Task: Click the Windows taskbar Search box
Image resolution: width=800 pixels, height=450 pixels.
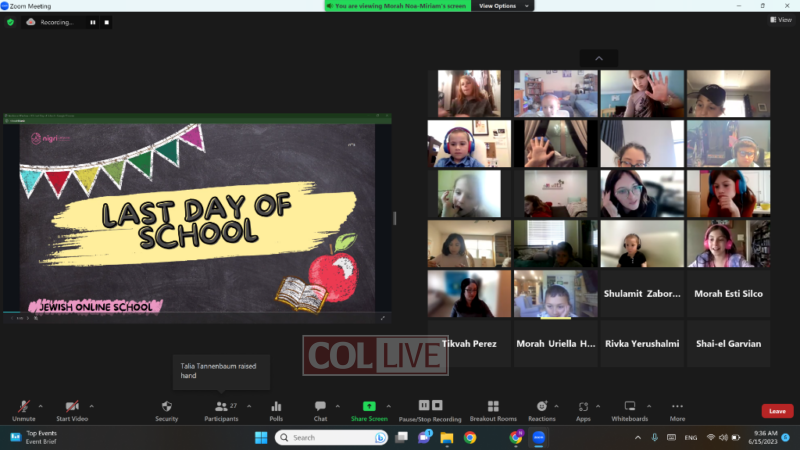Action: point(331,437)
